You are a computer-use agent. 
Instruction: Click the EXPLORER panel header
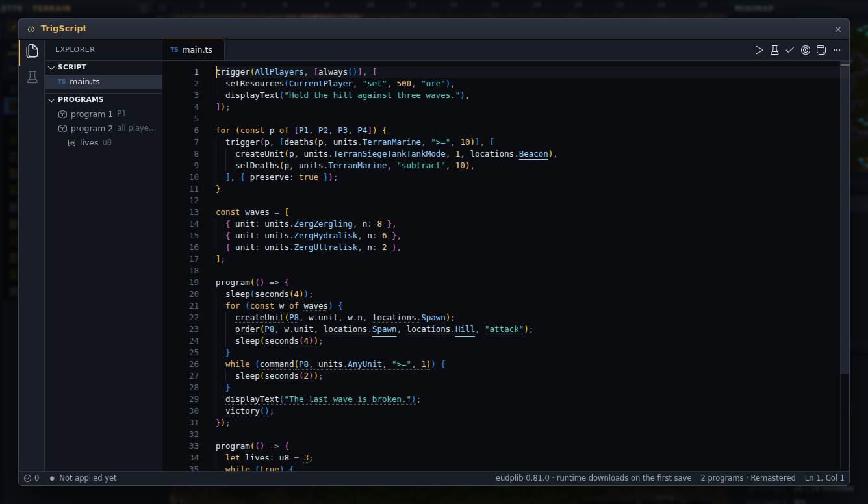click(x=75, y=49)
